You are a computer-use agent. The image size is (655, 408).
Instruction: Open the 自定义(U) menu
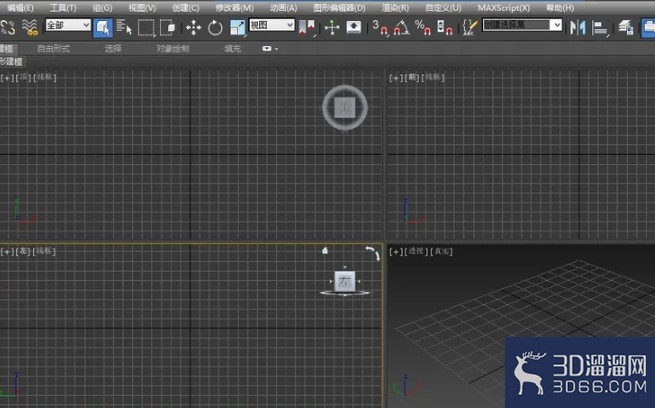[x=443, y=8]
